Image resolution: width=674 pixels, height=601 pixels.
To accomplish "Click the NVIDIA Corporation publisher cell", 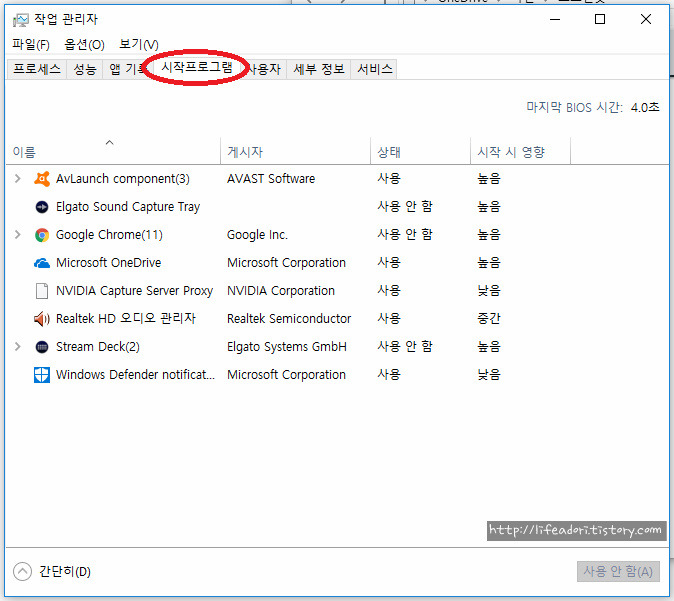I will pos(281,291).
